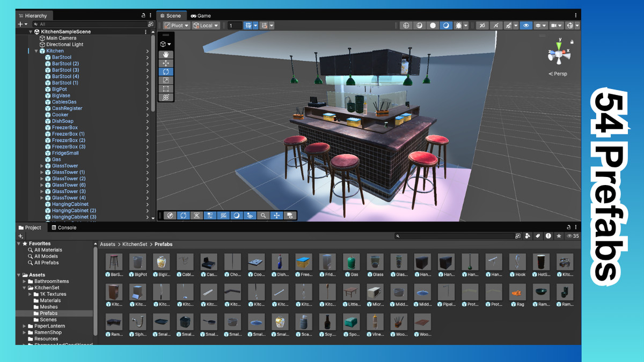Select the Gas prefab thumbnail

tap(352, 262)
